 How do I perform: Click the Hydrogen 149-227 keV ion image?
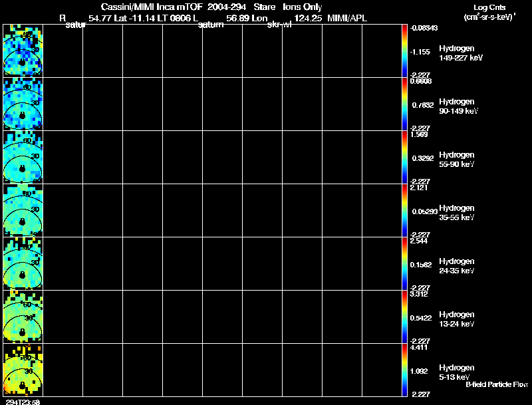coord(23,51)
